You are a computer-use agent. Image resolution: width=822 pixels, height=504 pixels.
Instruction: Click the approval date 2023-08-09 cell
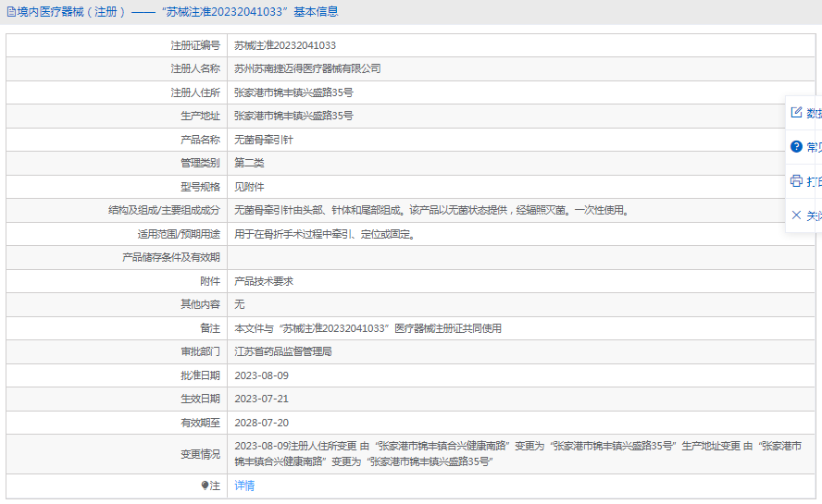(261, 375)
